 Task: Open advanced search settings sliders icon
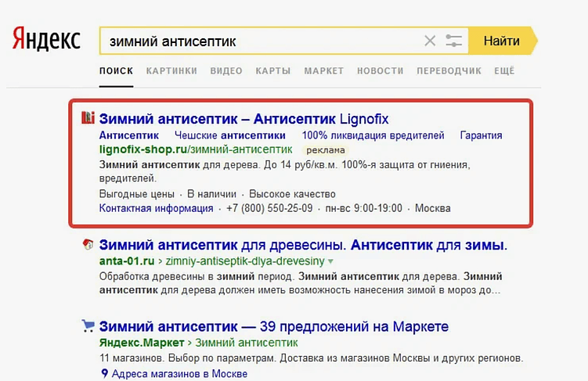pos(453,41)
